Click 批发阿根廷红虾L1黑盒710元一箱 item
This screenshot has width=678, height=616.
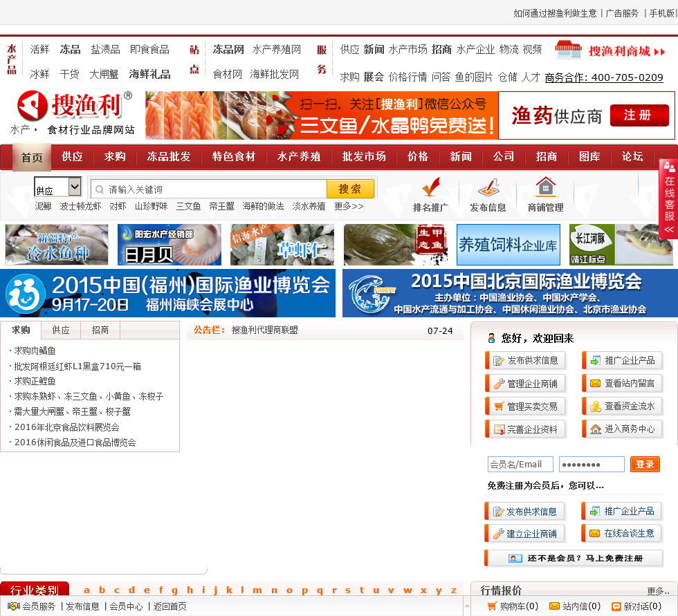point(77,366)
